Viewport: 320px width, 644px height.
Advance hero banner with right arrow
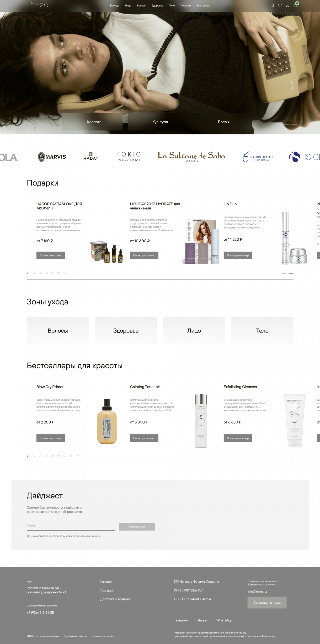pyautogui.click(x=294, y=124)
